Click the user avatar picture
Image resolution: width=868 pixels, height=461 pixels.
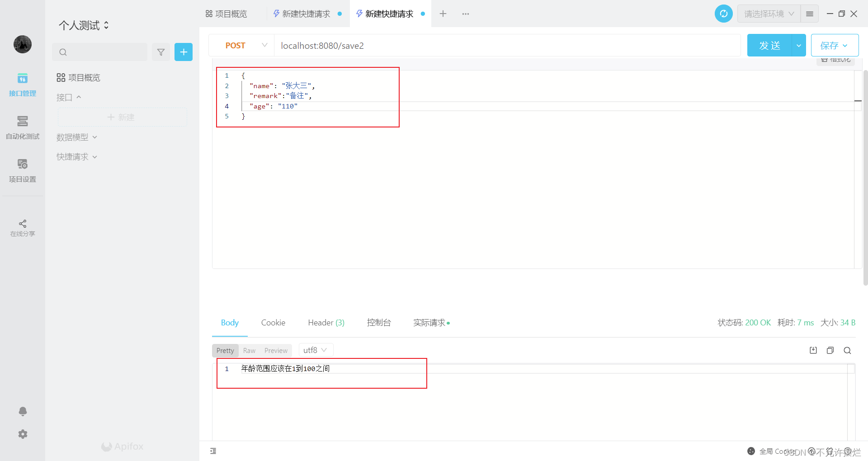(23, 44)
